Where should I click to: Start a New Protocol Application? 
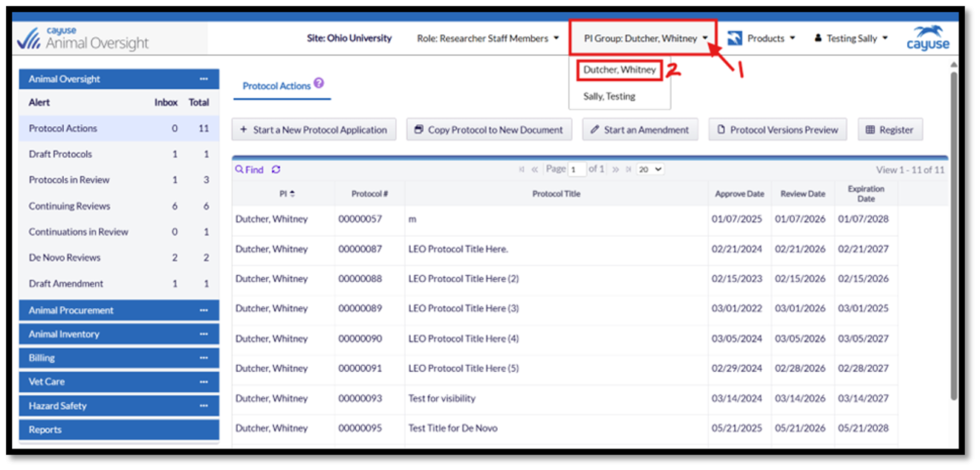tap(314, 130)
